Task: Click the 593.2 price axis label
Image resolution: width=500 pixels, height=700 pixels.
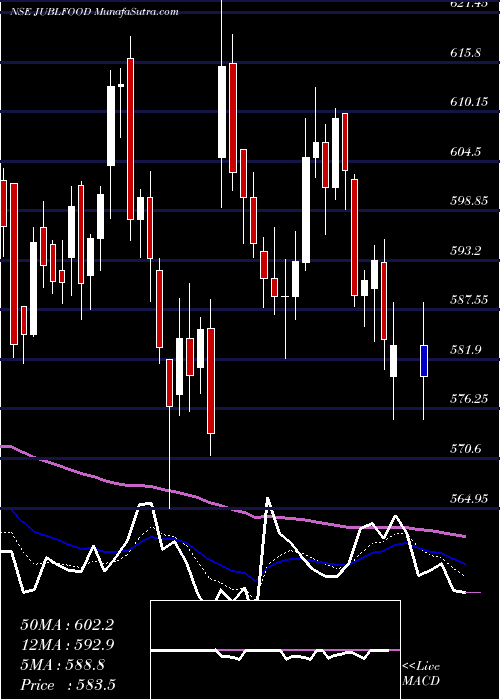Action: pyautogui.click(x=466, y=251)
